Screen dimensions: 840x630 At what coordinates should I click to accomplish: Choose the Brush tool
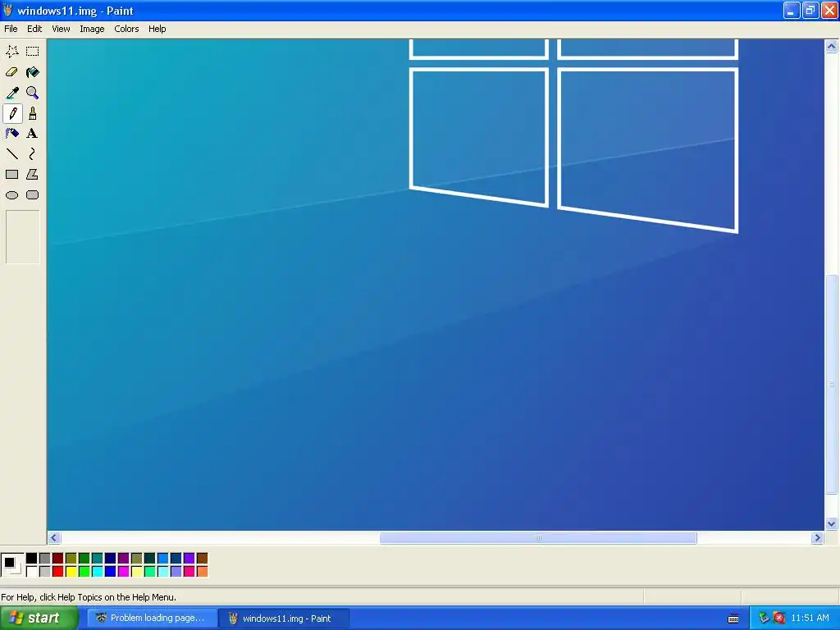click(32, 113)
